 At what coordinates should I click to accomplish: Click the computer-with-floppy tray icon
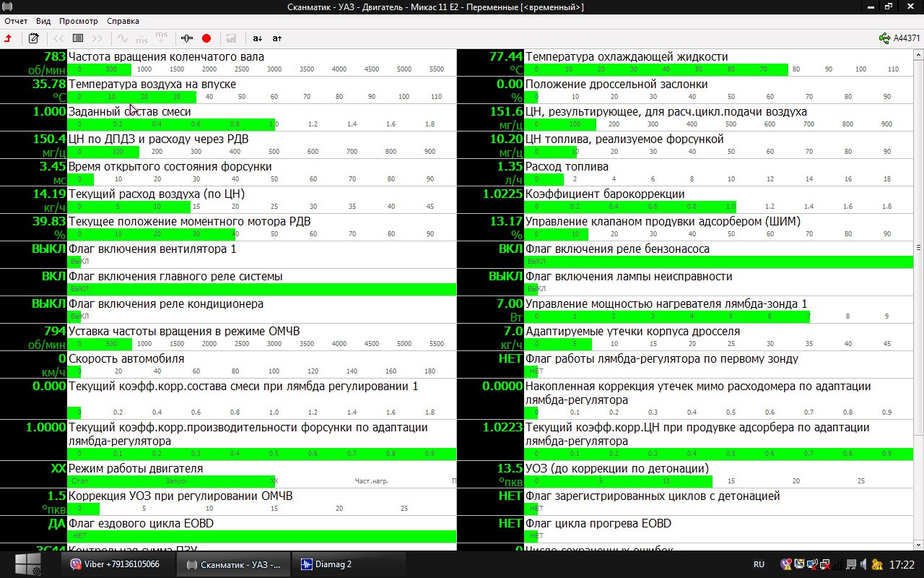pyautogui.click(x=799, y=564)
